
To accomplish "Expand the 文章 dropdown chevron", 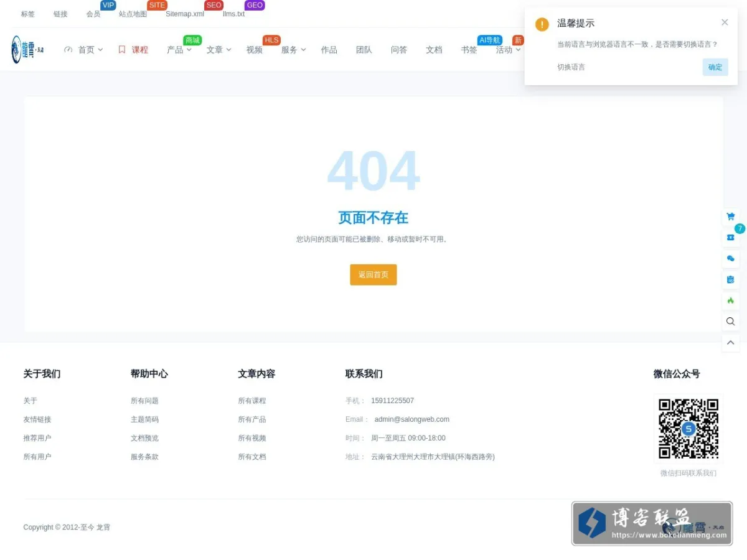I will click(x=228, y=50).
